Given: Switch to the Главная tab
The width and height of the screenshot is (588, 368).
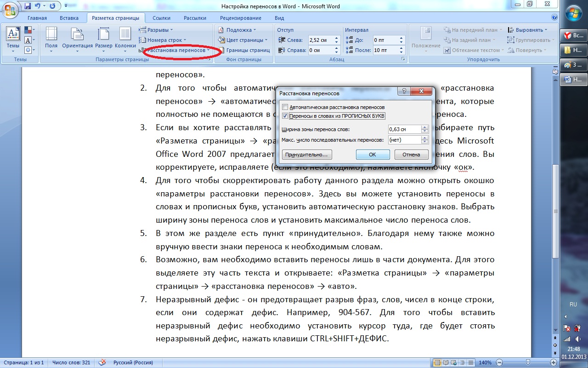Looking at the screenshot, I should (37, 18).
